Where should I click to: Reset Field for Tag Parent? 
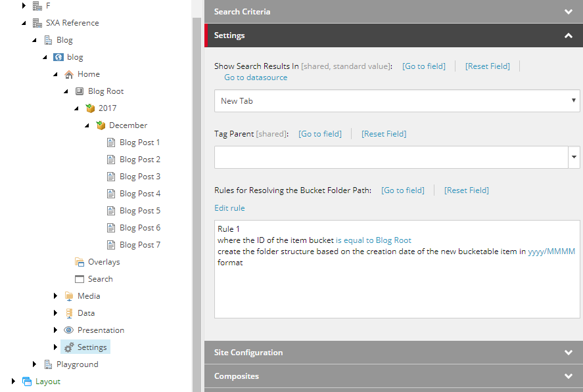click(384, 134)
